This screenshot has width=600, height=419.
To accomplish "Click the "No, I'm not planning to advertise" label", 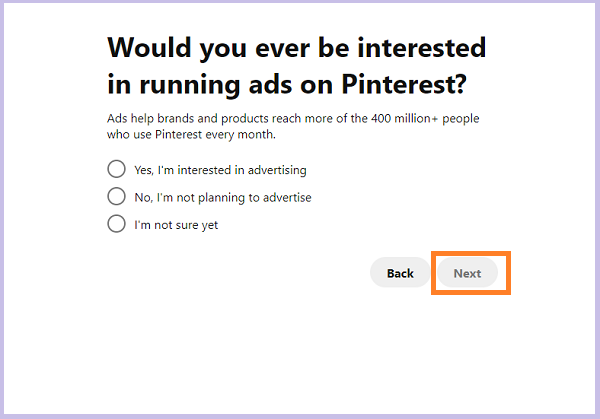I will click(x=223, y=197).
